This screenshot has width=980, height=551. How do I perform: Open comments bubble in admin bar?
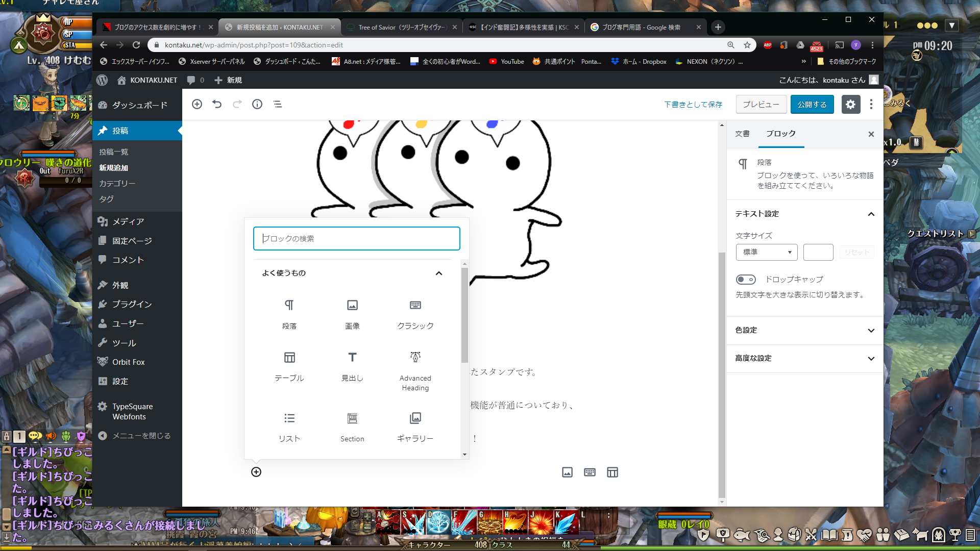click(195, 80)
